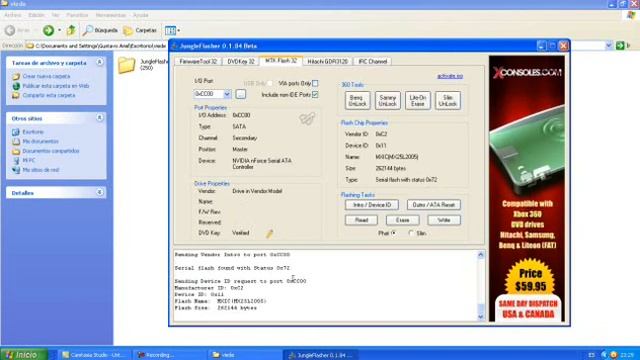640x360 pixels.
Task: Open the Inicio start button
Action: pyautogui.click(x=23, y=355)
